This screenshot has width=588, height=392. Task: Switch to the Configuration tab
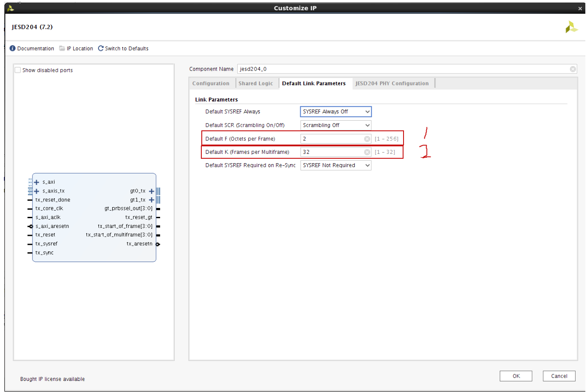pyautogui.click(x=211, y=83)
